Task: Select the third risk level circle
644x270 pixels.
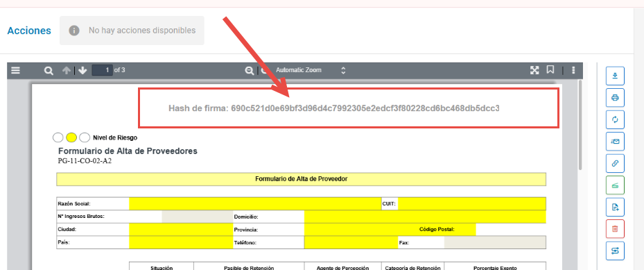Action: point(85,137)
